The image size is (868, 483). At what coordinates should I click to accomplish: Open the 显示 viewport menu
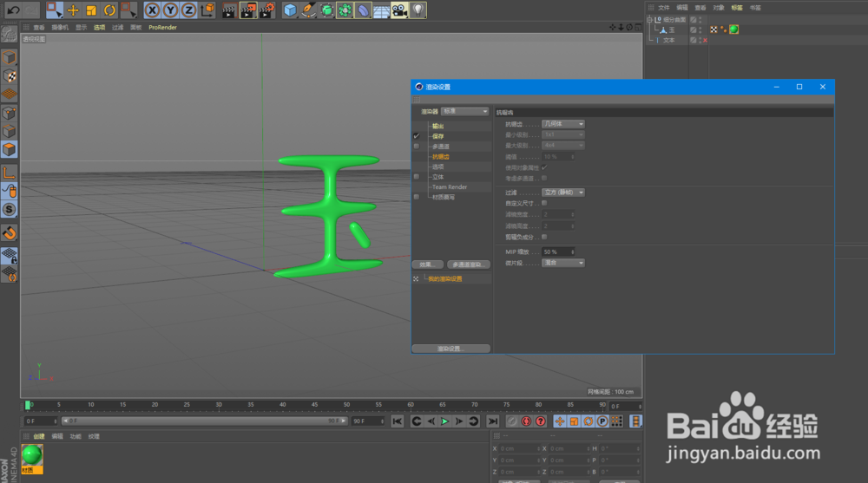point(82,27)
